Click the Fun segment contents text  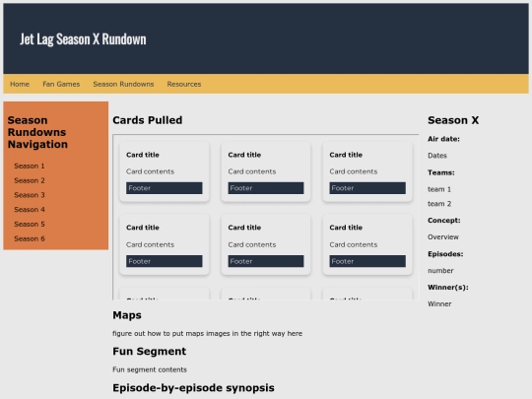click(x=150, y=369)
